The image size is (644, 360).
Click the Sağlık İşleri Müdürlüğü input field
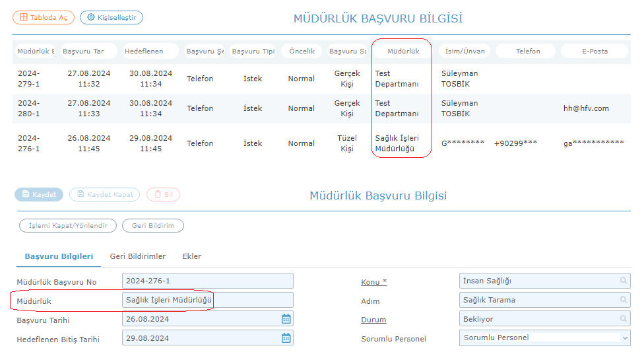point(208,300)
